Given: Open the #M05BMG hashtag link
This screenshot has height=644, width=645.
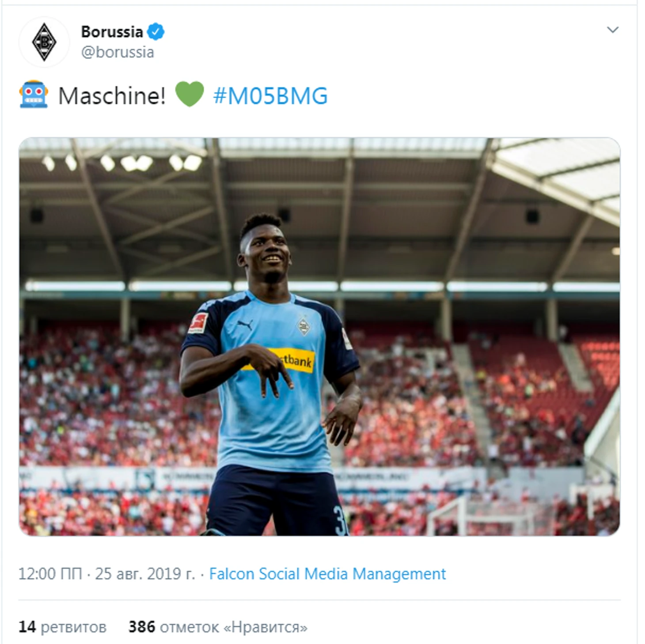Looking at the screenshot, I should coord(270,96).
